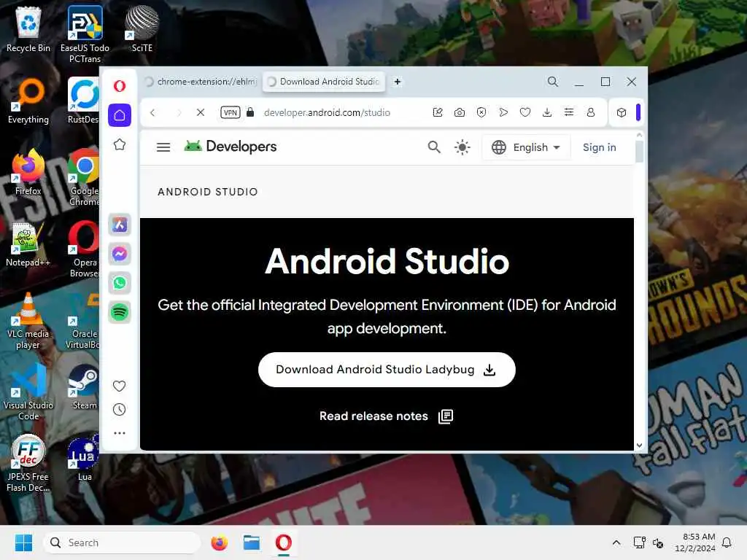The image size is (747, 560).
Task: Open Spotify in the Opera sidebar
Action: pyautogui.click(x=120, y=312)
